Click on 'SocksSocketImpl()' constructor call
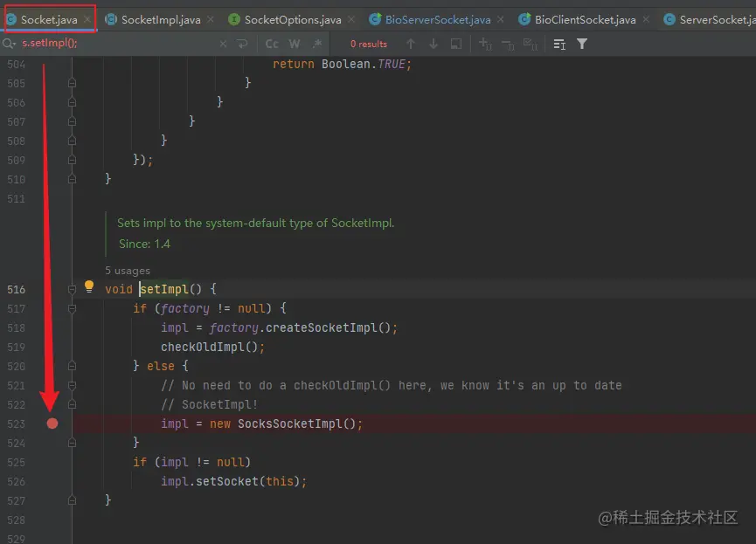 pyautogui.click(x=296, y=423)
